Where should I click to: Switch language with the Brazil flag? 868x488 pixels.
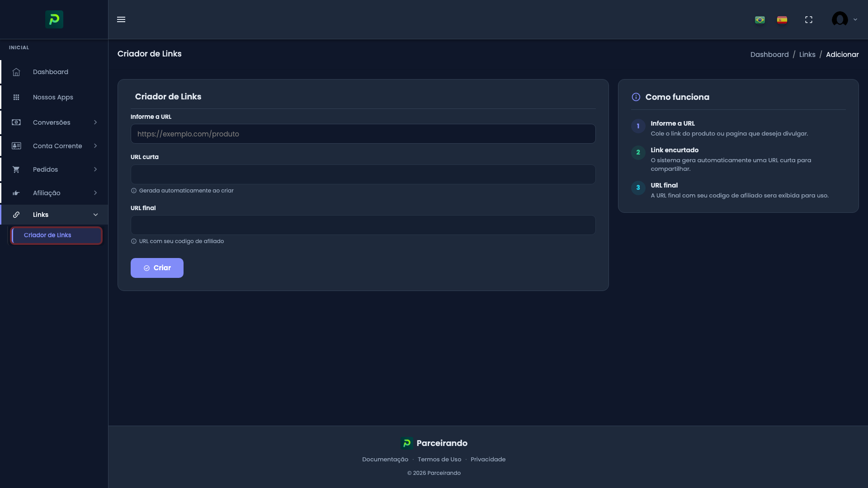tap(760, 20)
